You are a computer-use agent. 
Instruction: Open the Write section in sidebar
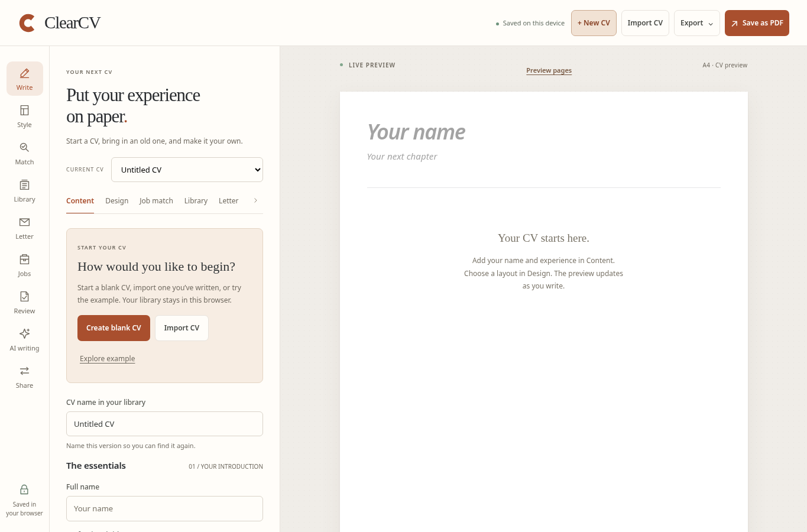click(x=25, y=79)
